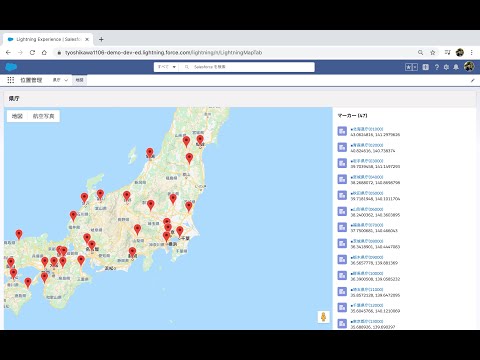480x360 pixels.
Task: Open the favorites list dropdown arrow
Action: click(x=415, y=67)
